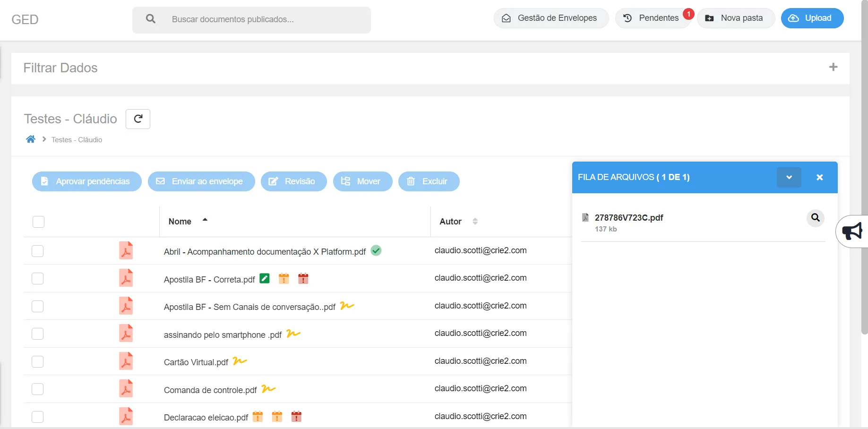Click file icon beside 278786V723C.pdf in queue

click(x=585, y=217)
